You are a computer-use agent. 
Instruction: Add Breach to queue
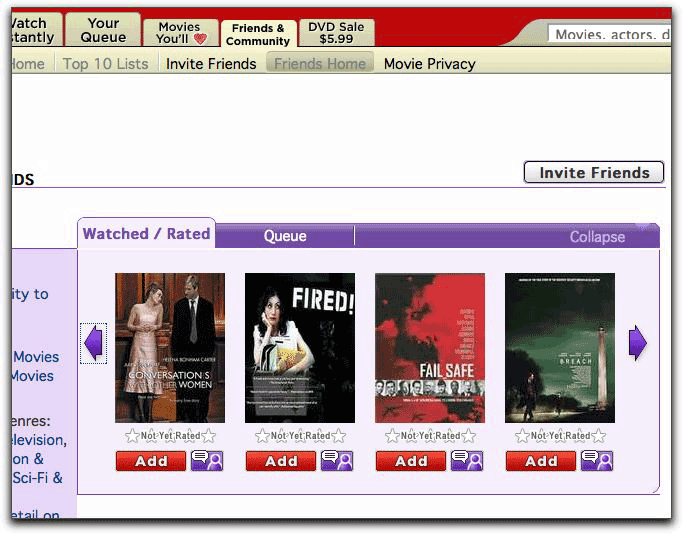pyautogui.click(x=541, y=461)
